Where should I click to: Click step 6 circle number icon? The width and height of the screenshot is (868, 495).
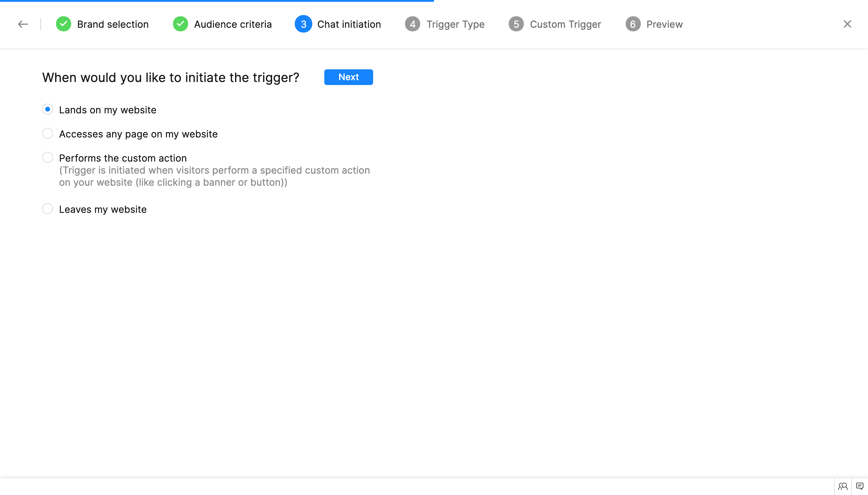click(x=633, y=24)
